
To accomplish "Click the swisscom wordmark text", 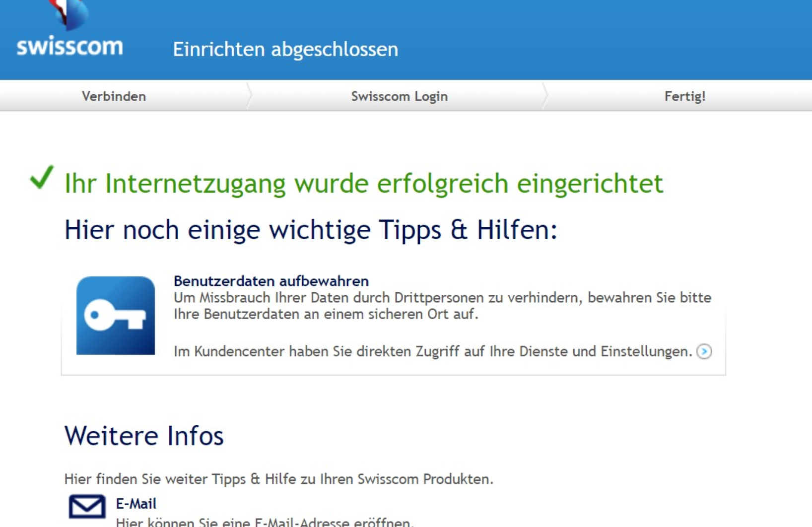I will point(70,47).
